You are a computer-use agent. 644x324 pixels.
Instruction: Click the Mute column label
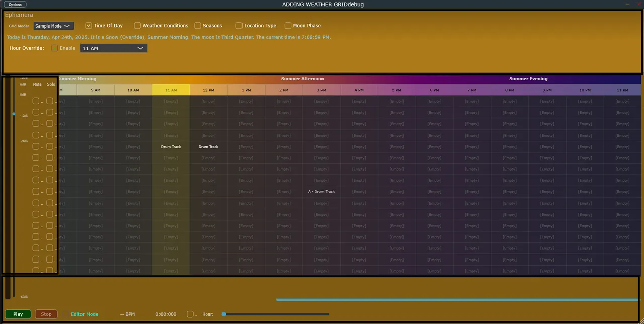point(37,85)
